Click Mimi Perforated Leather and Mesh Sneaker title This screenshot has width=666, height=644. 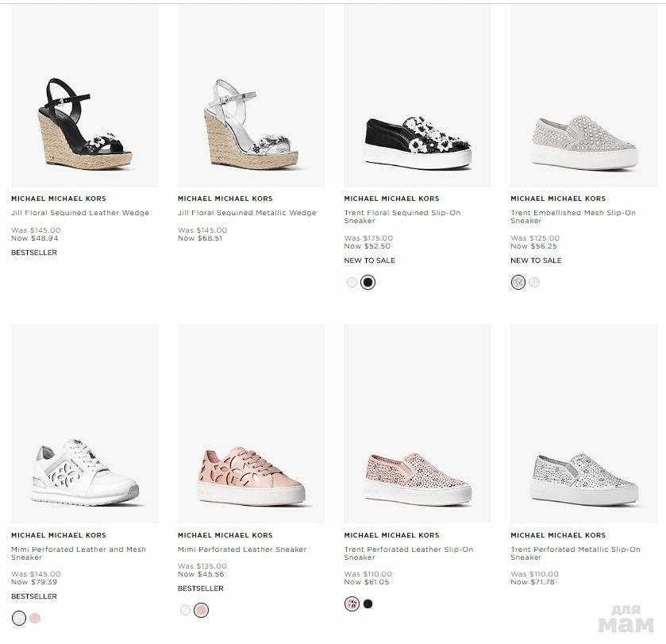pos(79,553)
